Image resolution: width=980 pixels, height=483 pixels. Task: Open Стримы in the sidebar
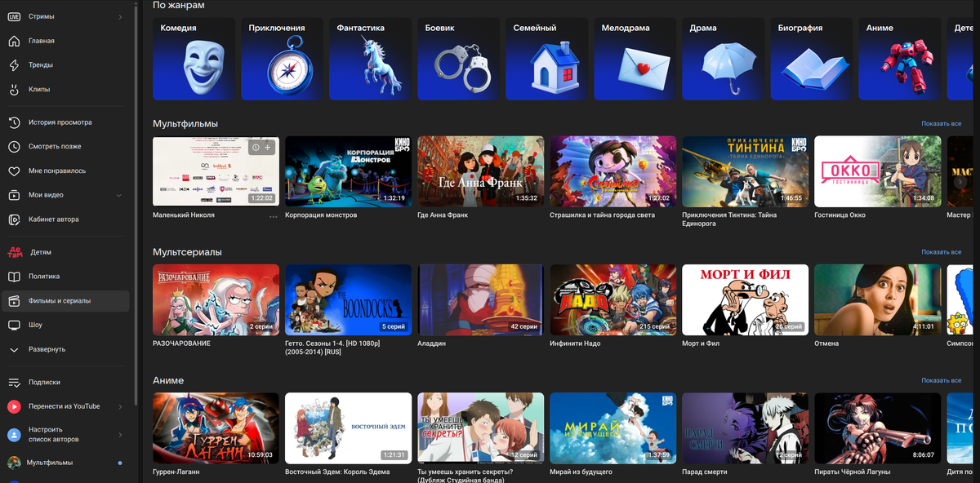point(65,16)
